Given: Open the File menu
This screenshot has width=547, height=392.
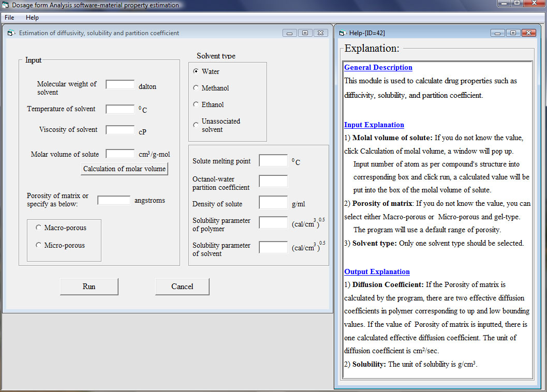Looking at the screenshot, I should pos(9,18).
